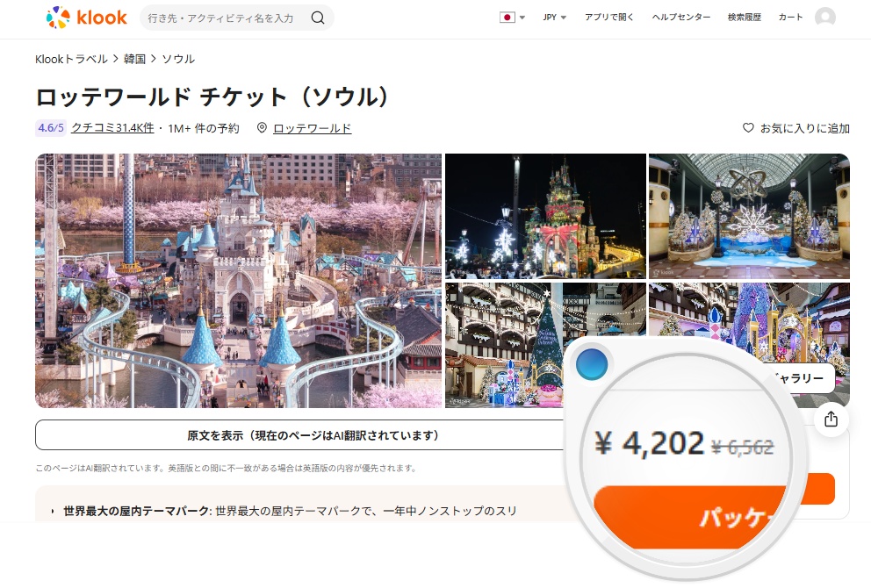Click the heart favorite icon
The image size is (871, 588).
[748, 128]
